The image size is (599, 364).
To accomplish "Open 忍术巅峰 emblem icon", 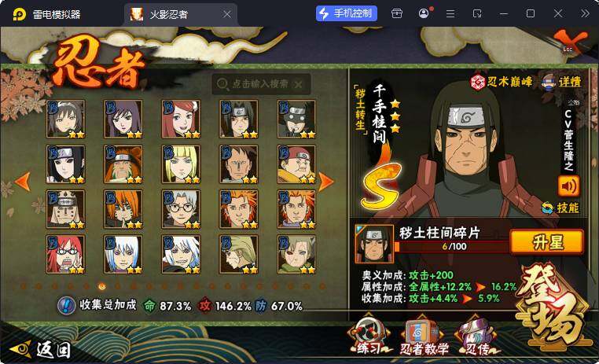I will tap(477, 82).
